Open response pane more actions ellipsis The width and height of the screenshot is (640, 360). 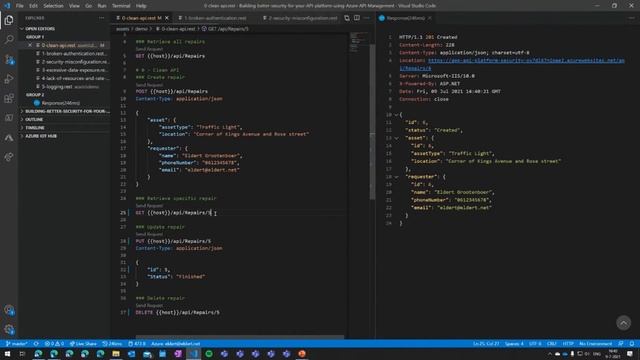pyautogui.click(x=631, y=18)
